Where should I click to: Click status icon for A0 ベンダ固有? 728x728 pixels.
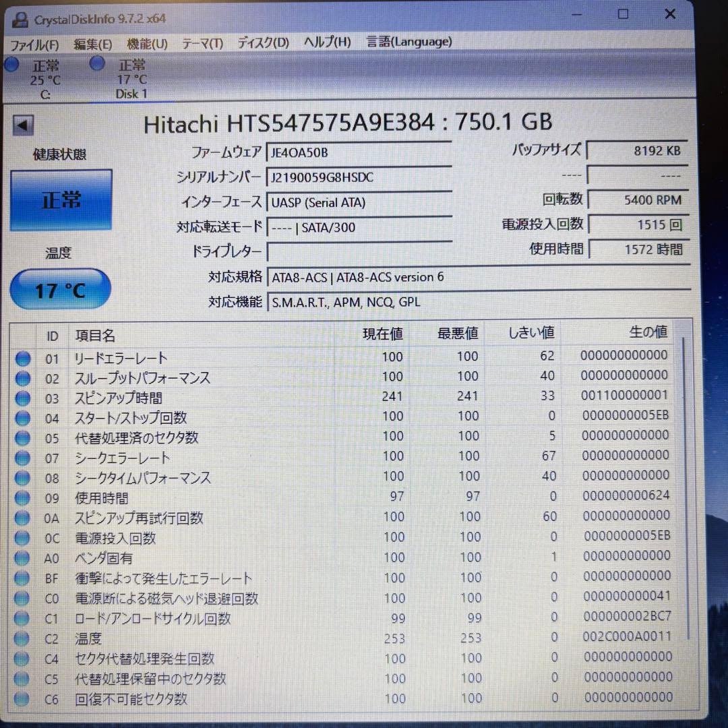(22, 558)
